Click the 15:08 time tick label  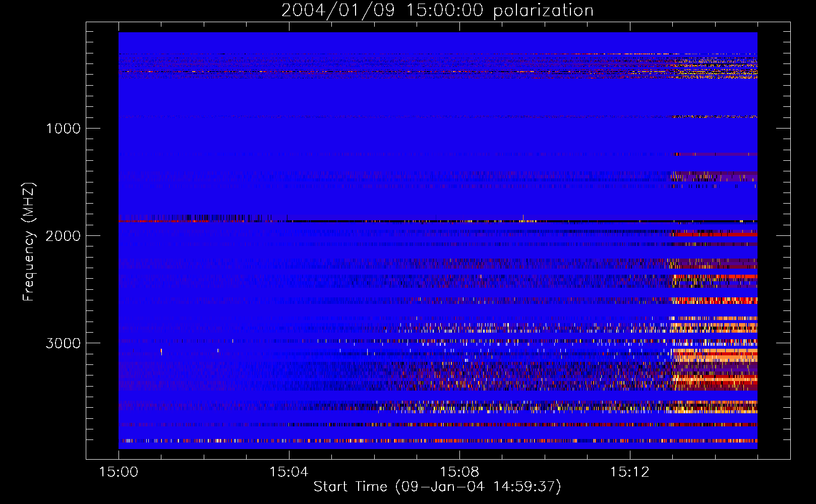459,472
